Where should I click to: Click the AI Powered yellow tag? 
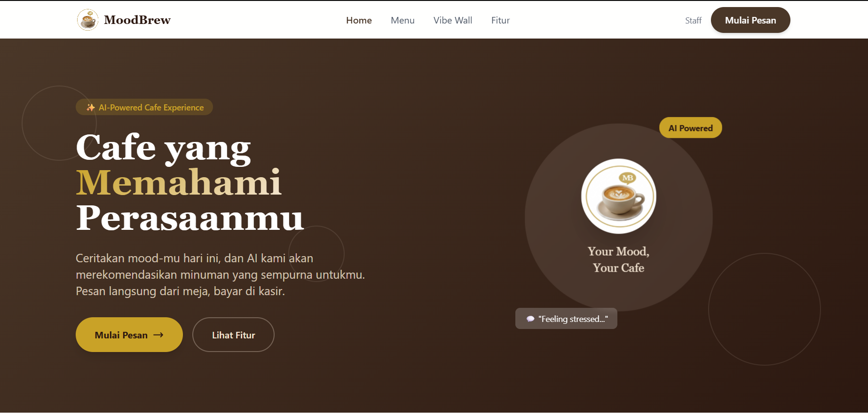(691, 128)
